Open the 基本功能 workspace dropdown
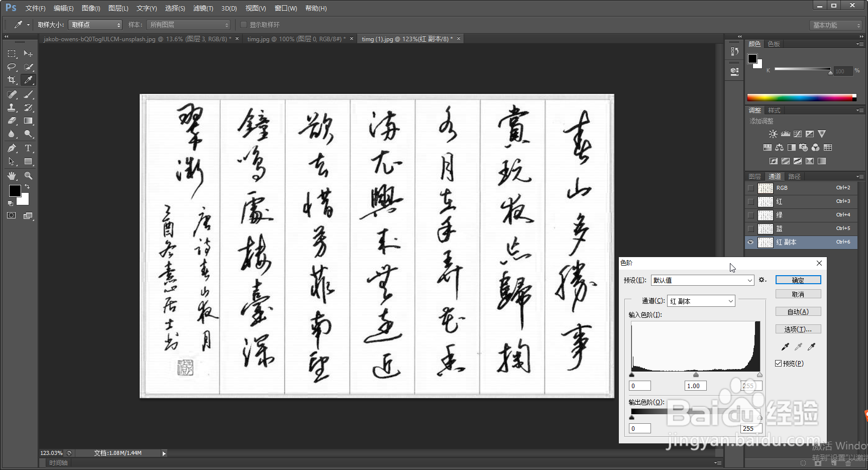The image size is (868, 470). (836, 25)
